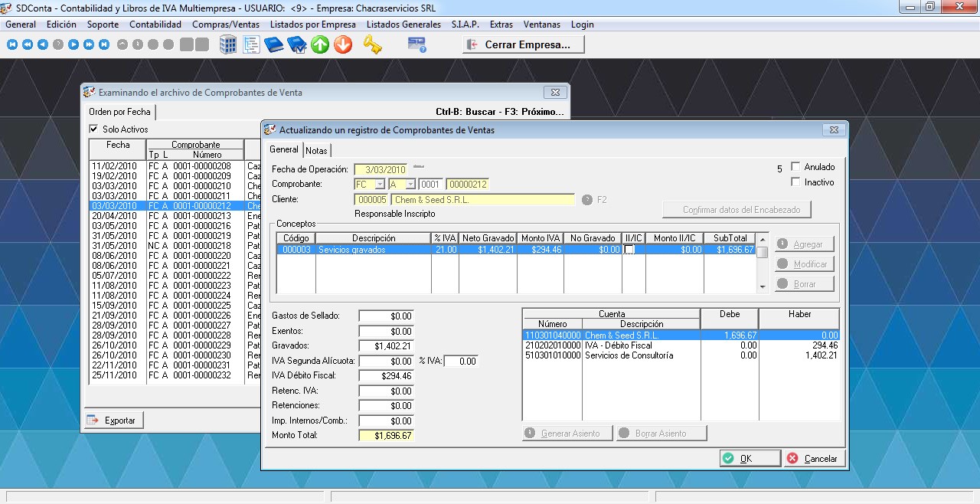This screenshot has height=504, width=980.
Task: Click the Exportar button
Action: tap(113, 421)
